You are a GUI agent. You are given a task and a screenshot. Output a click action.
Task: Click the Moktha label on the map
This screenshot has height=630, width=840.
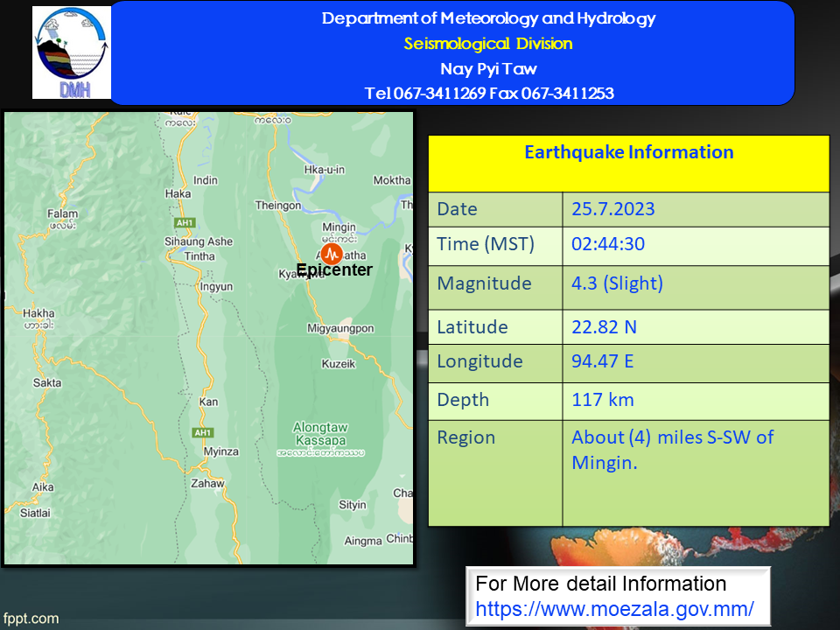pos(392,180)
